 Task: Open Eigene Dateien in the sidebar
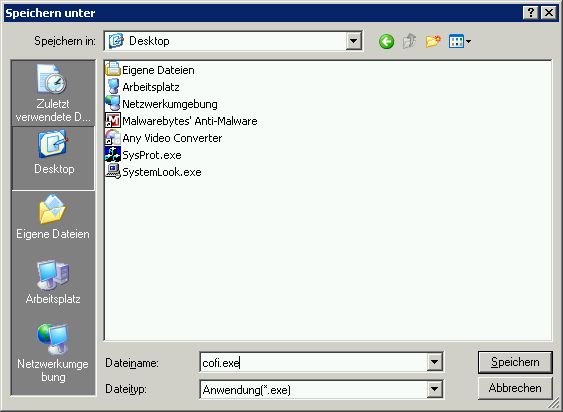click(x=53, y=218)
